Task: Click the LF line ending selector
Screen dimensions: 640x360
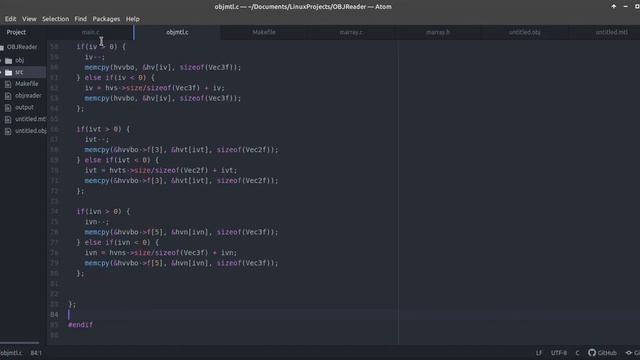Action: [x=539, y=353]
